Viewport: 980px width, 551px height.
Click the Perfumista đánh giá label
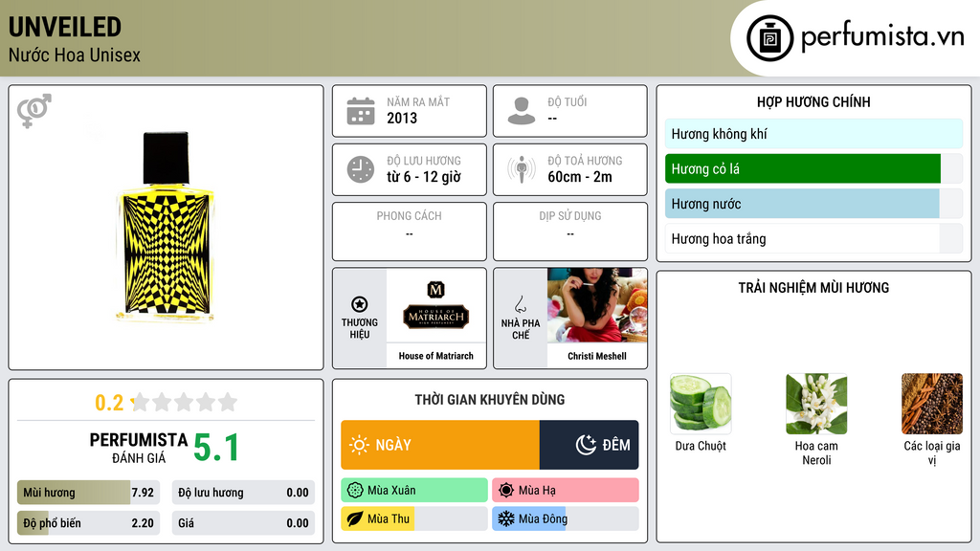point(139,448)
